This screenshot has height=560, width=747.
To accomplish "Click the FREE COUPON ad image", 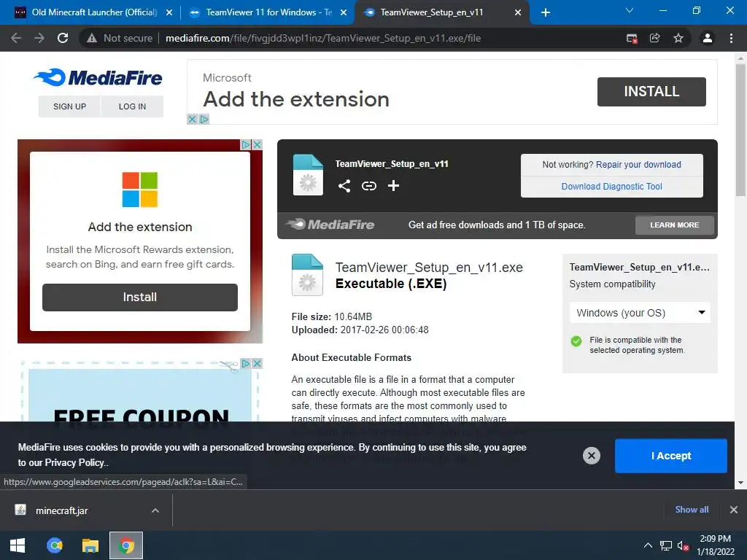I will (x=140, y=395).
